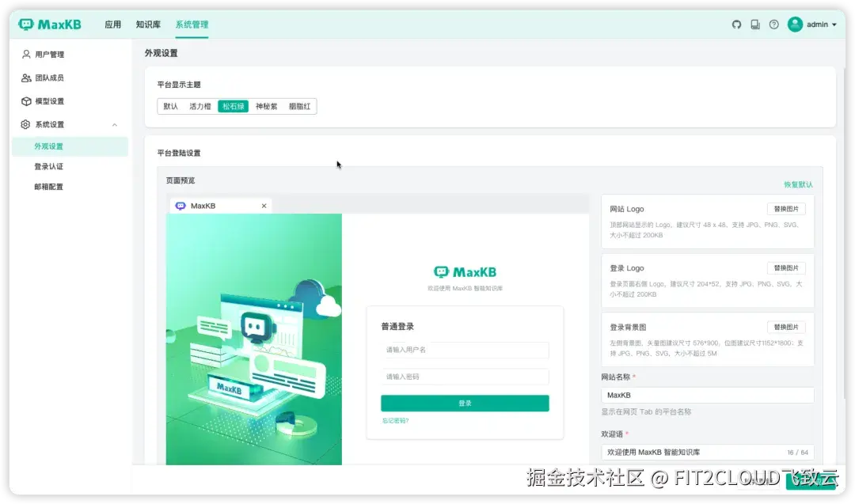Screen dimensions: 855x504
Task: Click 替换图片 for 登录背景图
Action: point(786,327)
